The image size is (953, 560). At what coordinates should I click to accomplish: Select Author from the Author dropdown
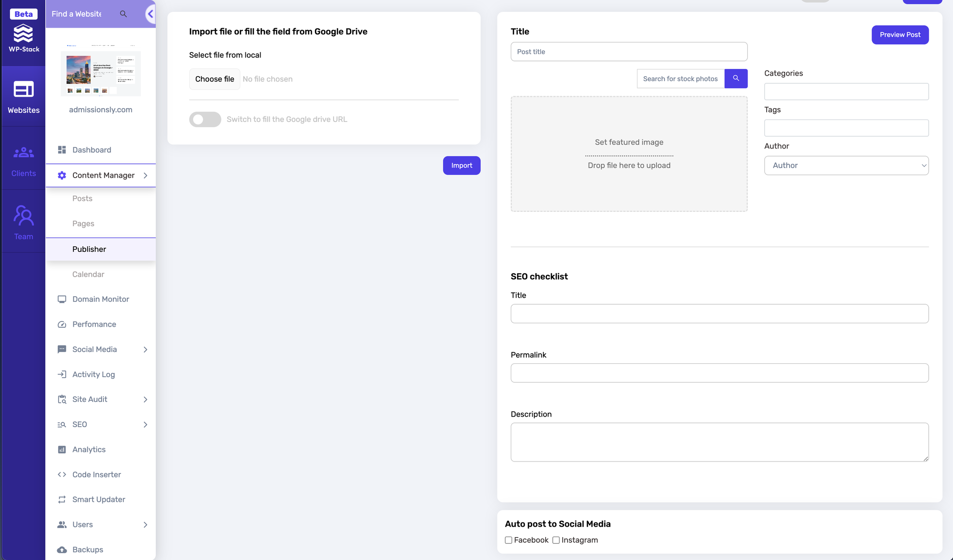(x=847, y=165)
